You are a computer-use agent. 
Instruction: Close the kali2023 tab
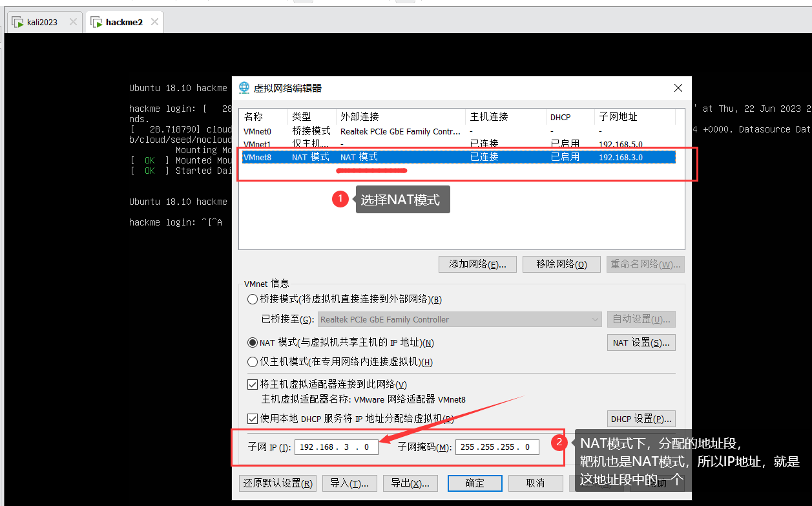click(x=72, y=22)
